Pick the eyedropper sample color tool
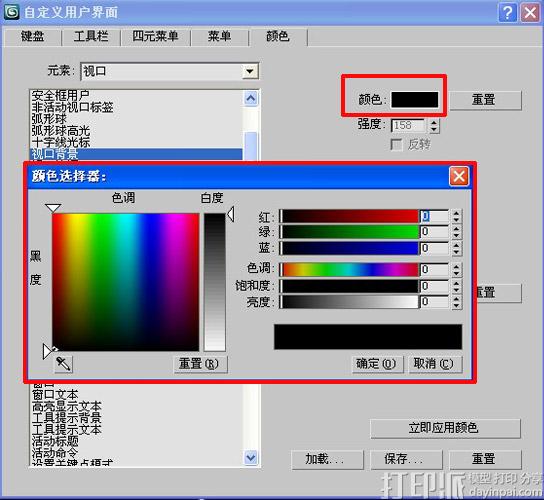 tap(63, 364)
